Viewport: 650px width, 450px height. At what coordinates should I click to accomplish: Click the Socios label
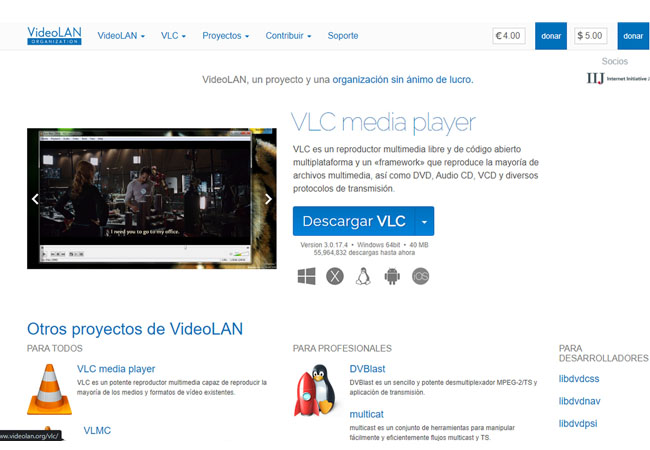(x=615, y=61)
